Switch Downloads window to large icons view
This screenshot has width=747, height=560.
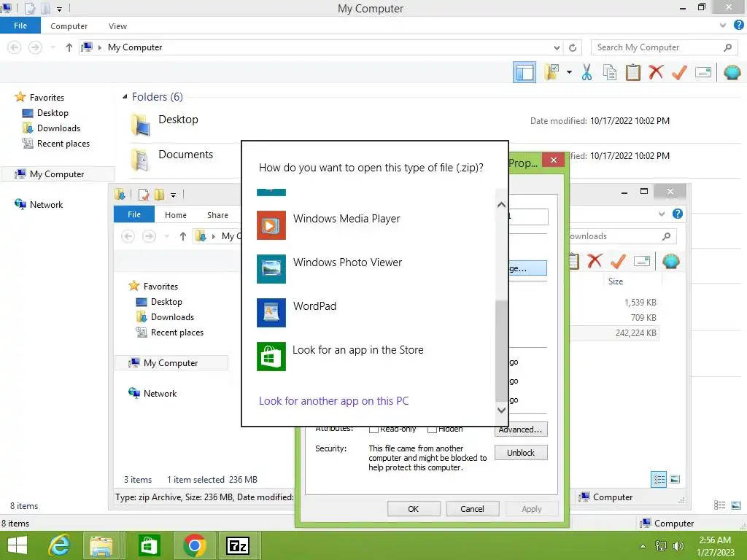[x=675, y=480]
